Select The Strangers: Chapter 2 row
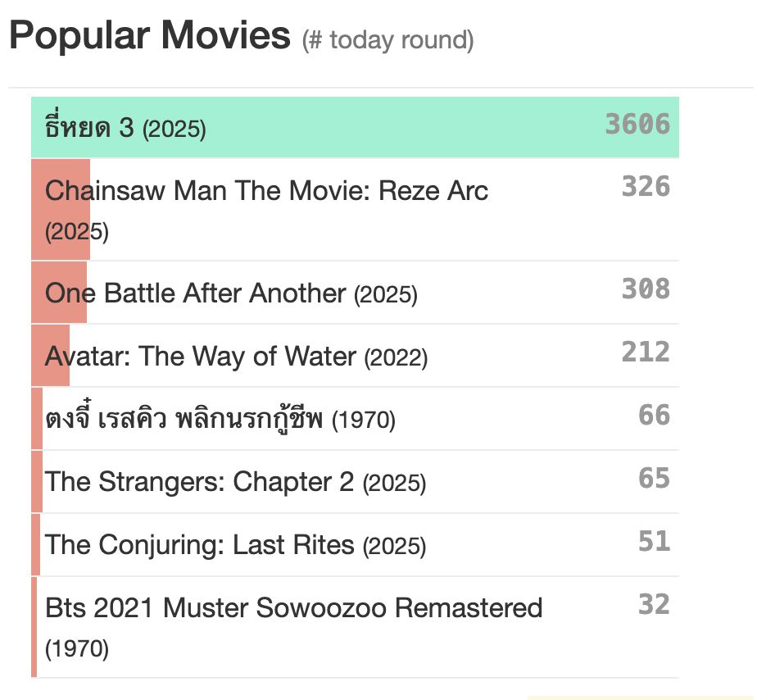 coord(355,481)
